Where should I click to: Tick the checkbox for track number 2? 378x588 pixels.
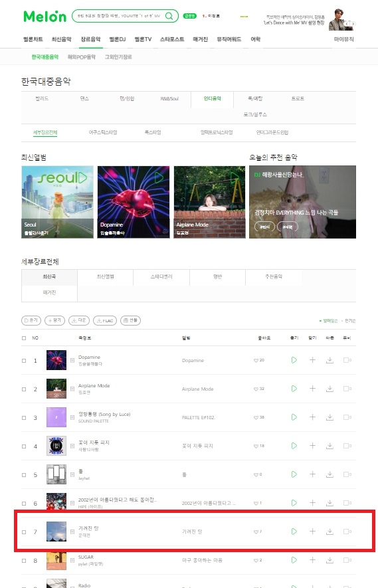24,389
